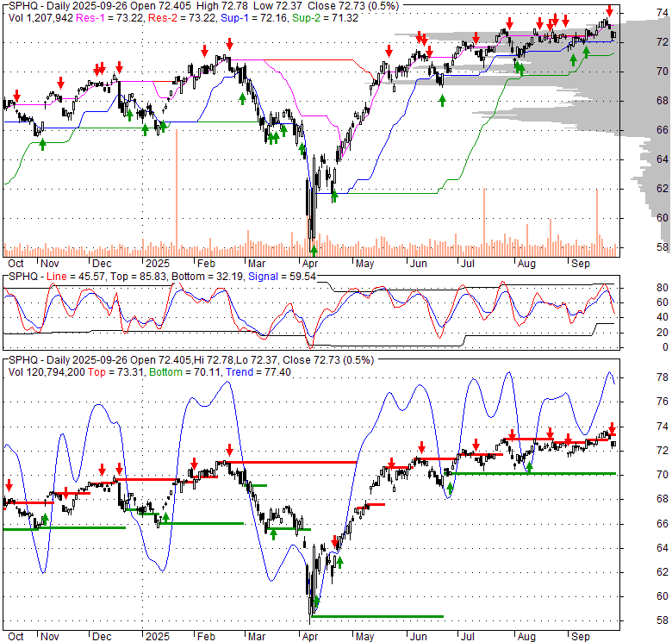Click the Feb label on bottom chart date axis

point(206,637)
